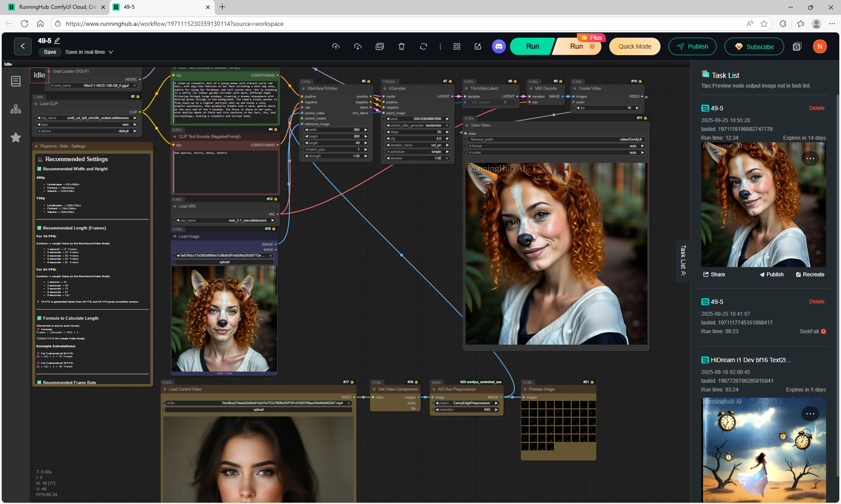Click the grid apps icon in toolbar
Screen dimensions: 841x504
(457, 46)
